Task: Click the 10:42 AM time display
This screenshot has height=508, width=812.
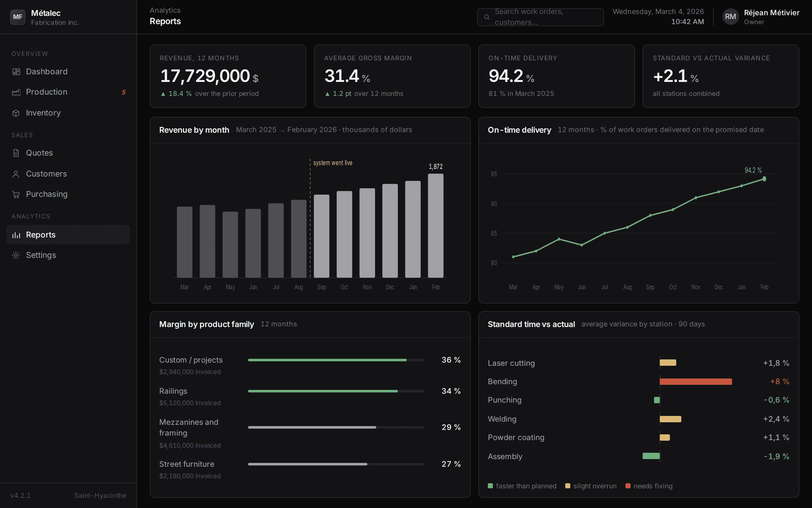Action: pos(687,22)
